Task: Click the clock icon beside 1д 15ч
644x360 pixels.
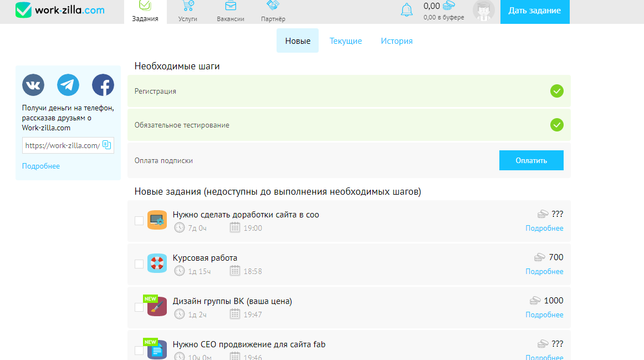Action: 180,271
